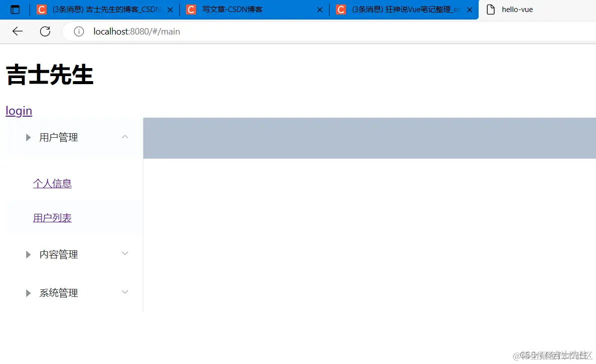Open the tab actions menu icon
Image resolution: width=596 pixels, height=364 pixels.
pos(15,10)
